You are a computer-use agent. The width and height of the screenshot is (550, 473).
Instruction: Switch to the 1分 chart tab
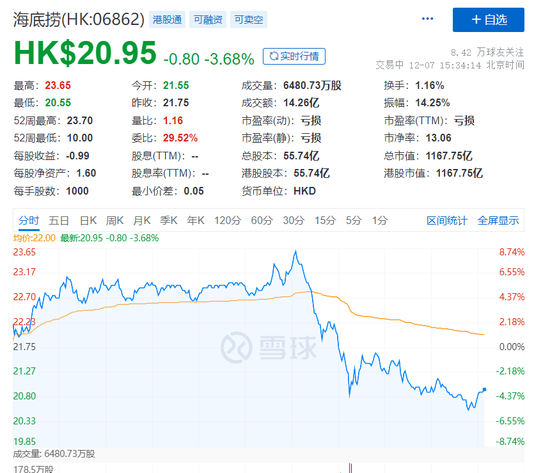coord(380,221)
